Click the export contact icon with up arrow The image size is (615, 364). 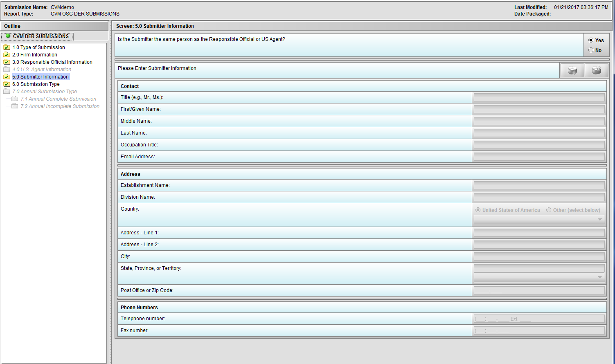click(x=597, y=70)
